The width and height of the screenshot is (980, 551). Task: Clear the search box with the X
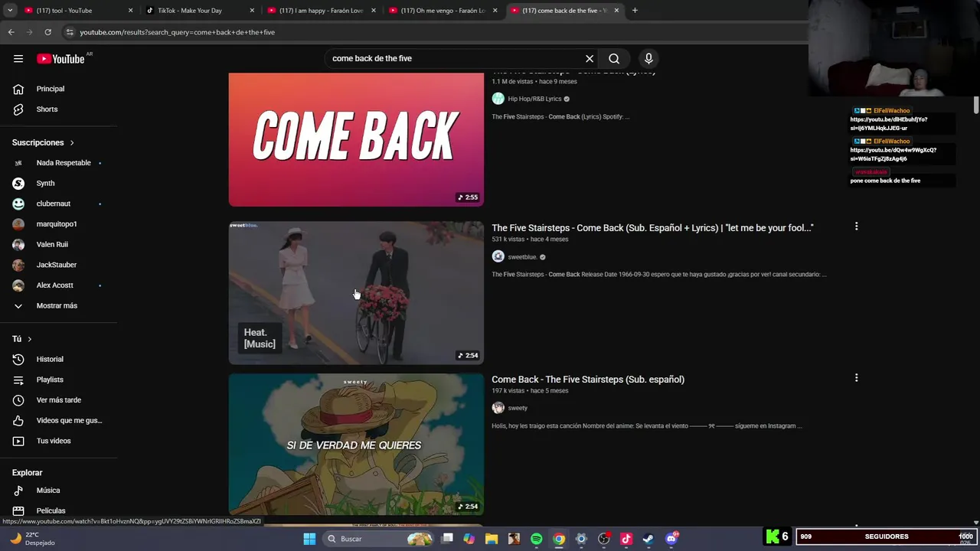[x=590, y=59]
